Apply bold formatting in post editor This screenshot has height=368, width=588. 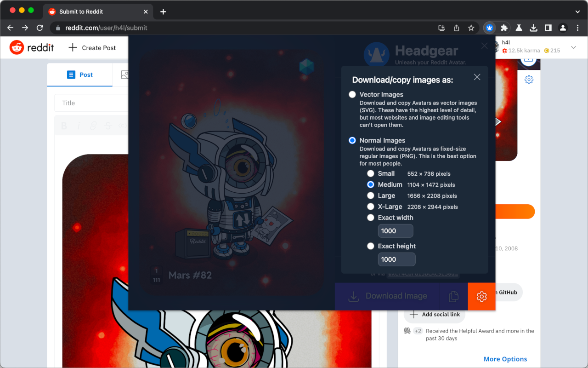tap(64, 126)
